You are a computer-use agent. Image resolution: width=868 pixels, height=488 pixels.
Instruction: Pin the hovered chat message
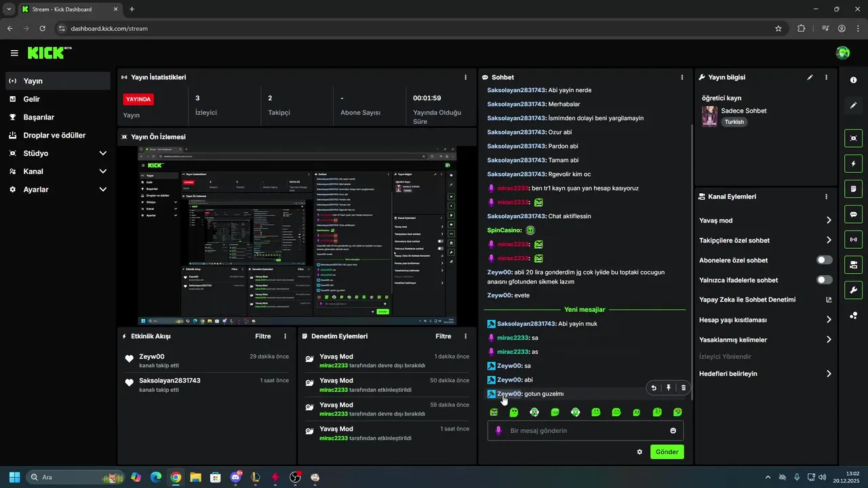[x=669, y=388]
